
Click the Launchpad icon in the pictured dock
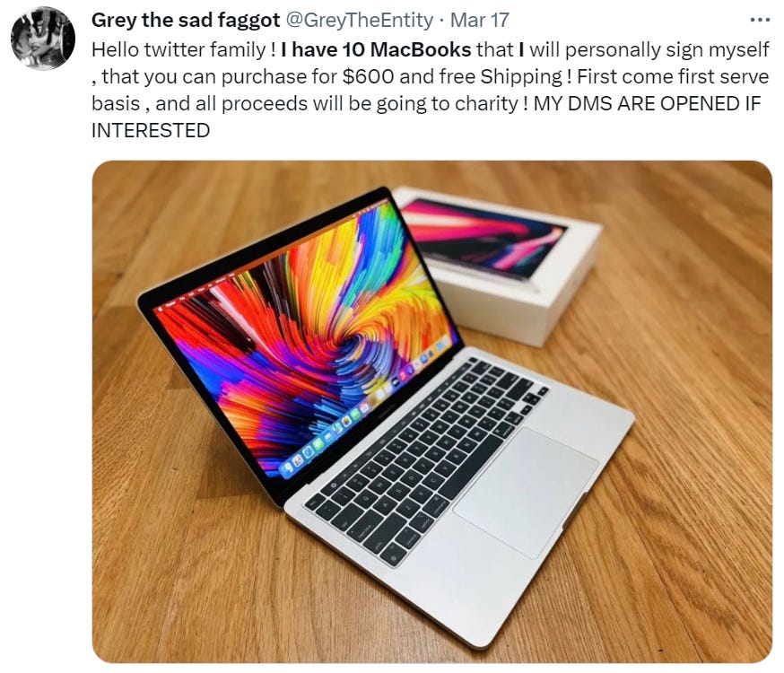pos(298,461)
